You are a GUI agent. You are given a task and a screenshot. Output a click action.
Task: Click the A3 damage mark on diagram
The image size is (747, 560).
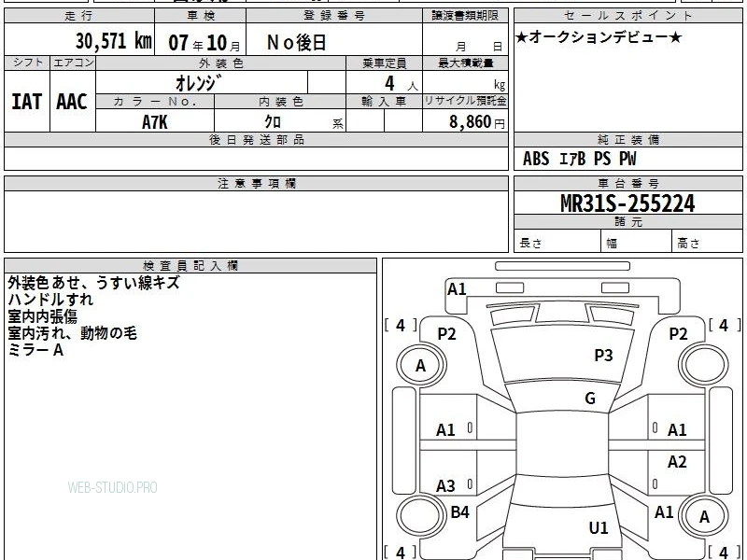pos(445,486)
